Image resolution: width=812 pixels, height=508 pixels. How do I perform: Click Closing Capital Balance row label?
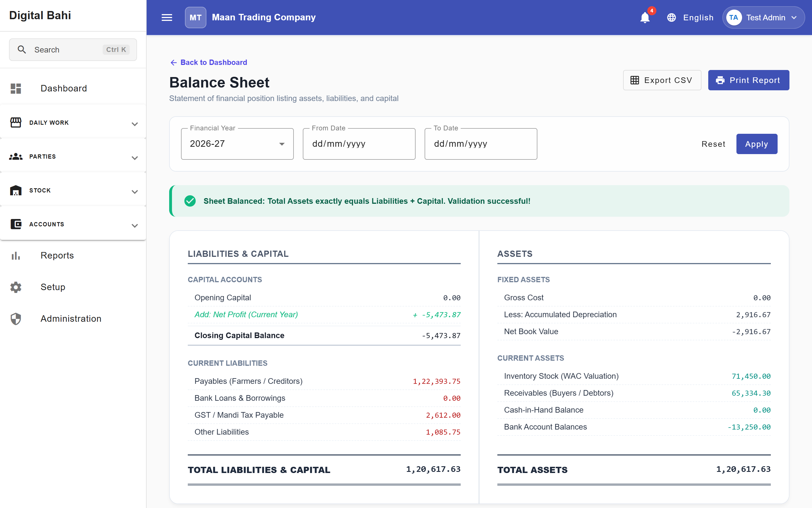(x=239, y=335)
